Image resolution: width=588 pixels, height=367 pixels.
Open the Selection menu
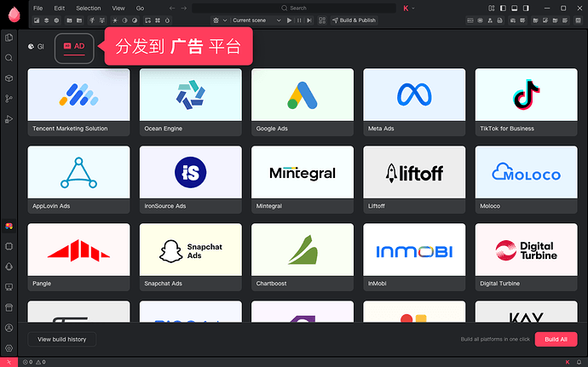(89, 9)
